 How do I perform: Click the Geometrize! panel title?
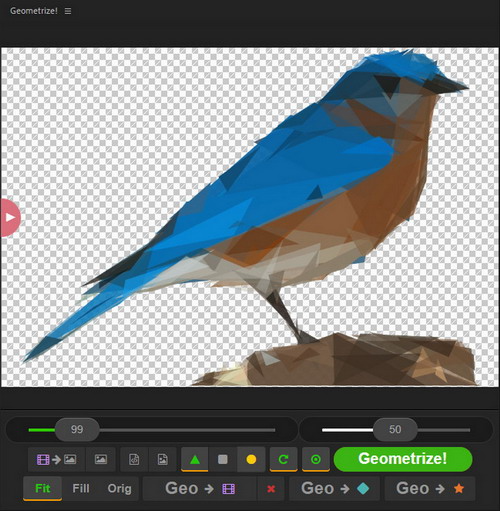[x=34, y=11]
